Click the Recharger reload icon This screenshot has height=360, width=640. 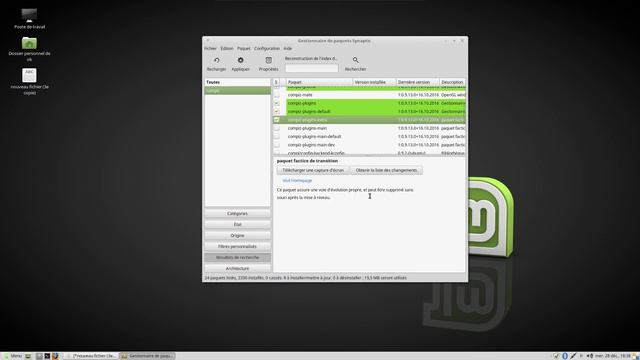pos(216,60)
